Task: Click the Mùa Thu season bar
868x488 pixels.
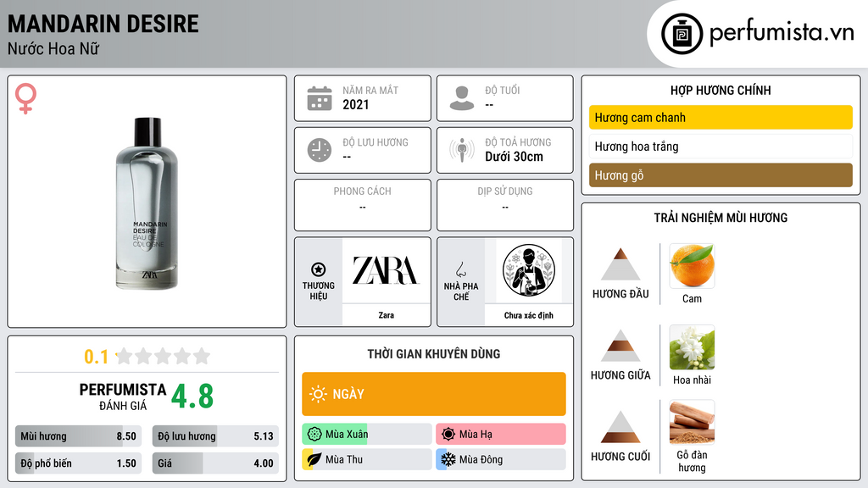Action: tap(367, 459)
